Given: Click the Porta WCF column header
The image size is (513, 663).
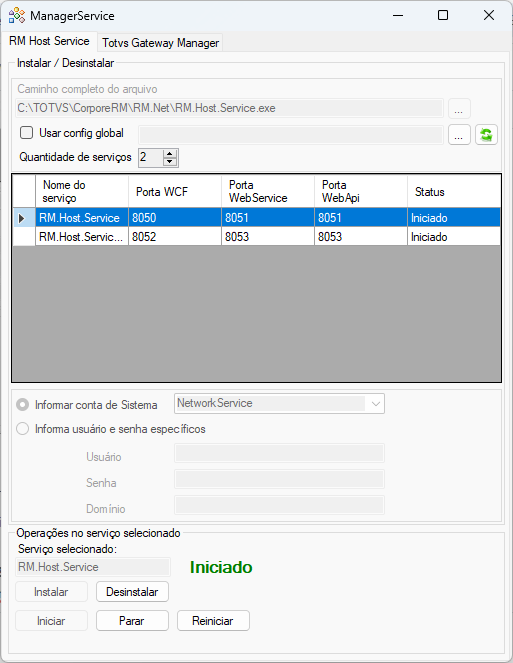Looking at the screenshot, I should [x=175, y=192].
